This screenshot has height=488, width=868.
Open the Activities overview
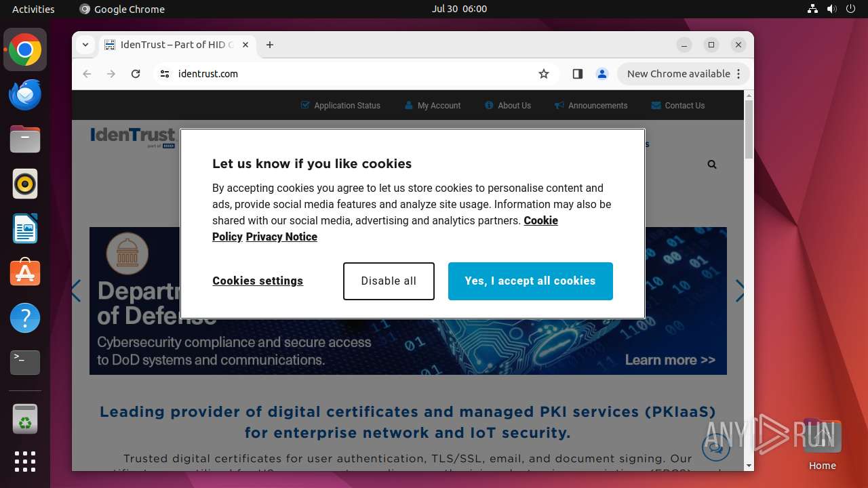point(33,9)
